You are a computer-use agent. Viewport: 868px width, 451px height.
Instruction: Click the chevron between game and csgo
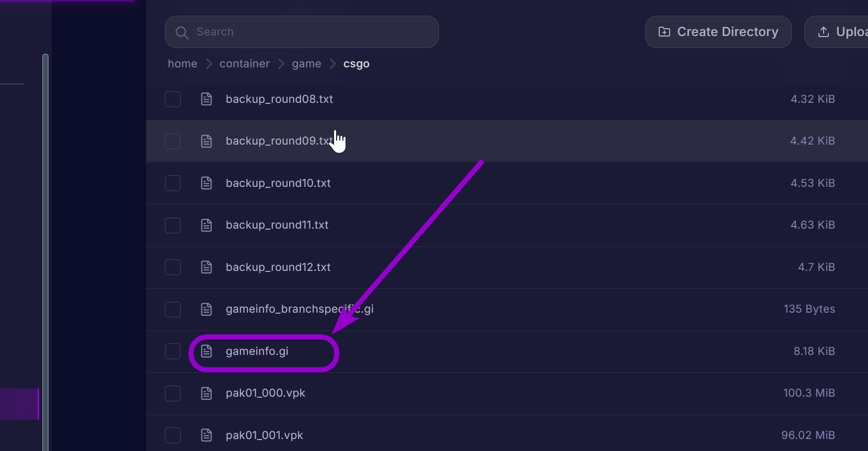332,63
